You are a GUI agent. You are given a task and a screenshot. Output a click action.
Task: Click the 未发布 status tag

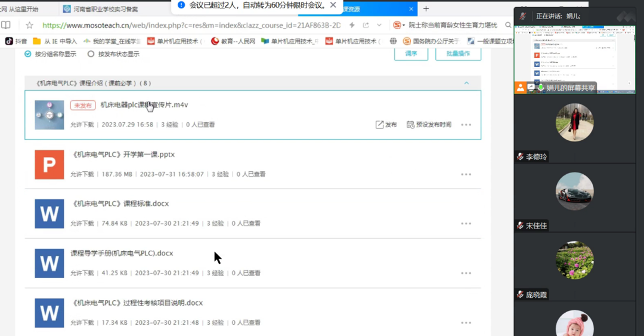tap(82, 105)
